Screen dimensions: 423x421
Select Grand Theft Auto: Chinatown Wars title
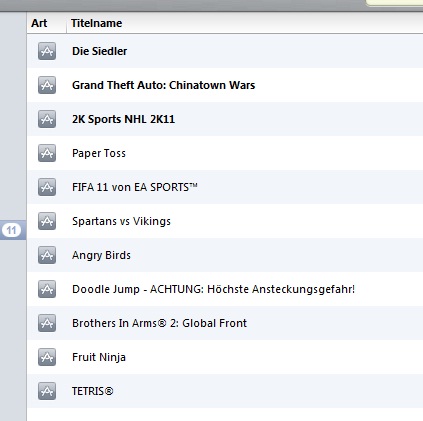(x=163, y=85)
